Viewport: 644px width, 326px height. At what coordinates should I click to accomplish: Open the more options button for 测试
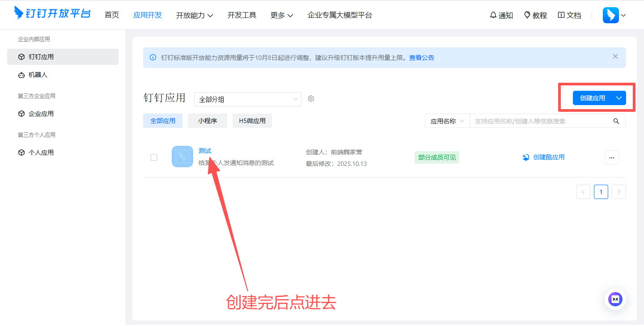[x=612, y=157]
